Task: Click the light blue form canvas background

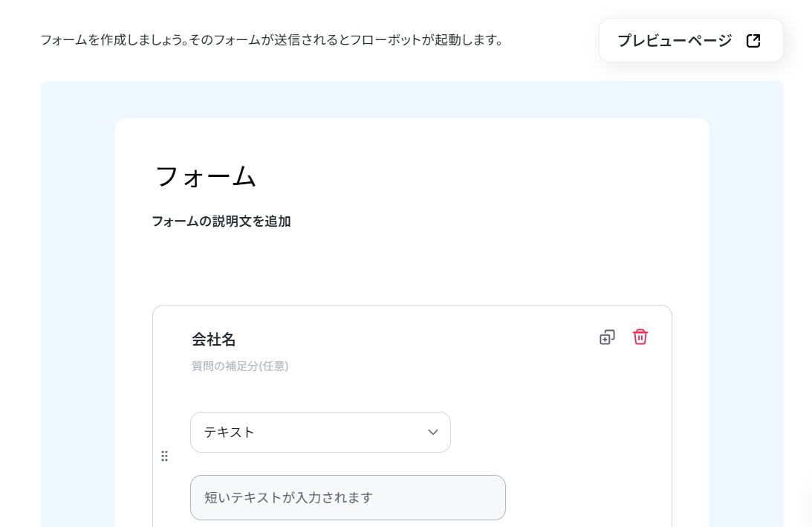Action: (x=78, y=311)
